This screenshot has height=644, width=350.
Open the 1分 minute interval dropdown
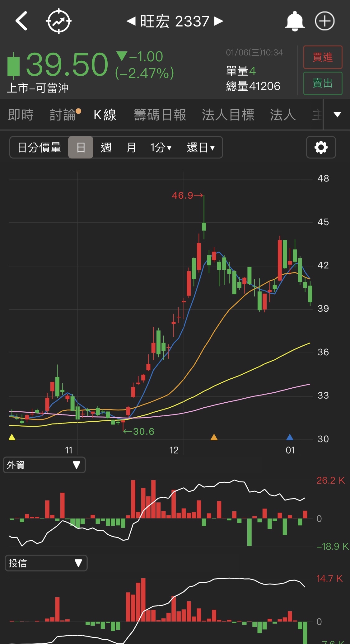click(161, 147)
